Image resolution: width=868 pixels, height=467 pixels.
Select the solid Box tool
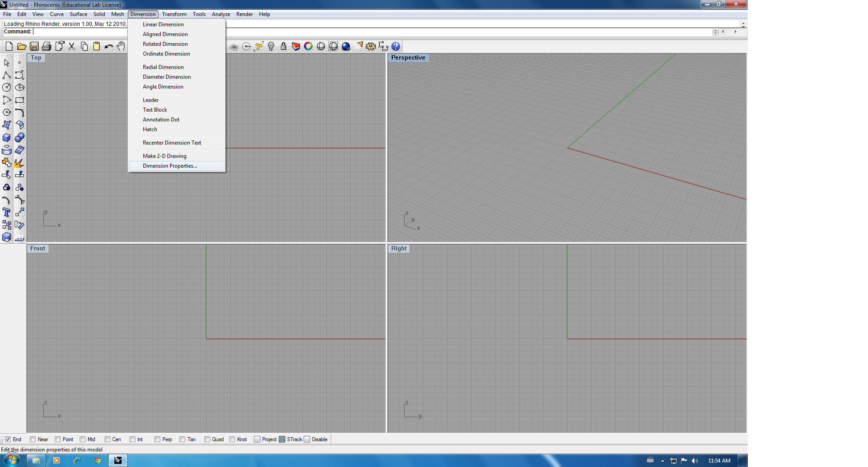[x=7, y=137]
